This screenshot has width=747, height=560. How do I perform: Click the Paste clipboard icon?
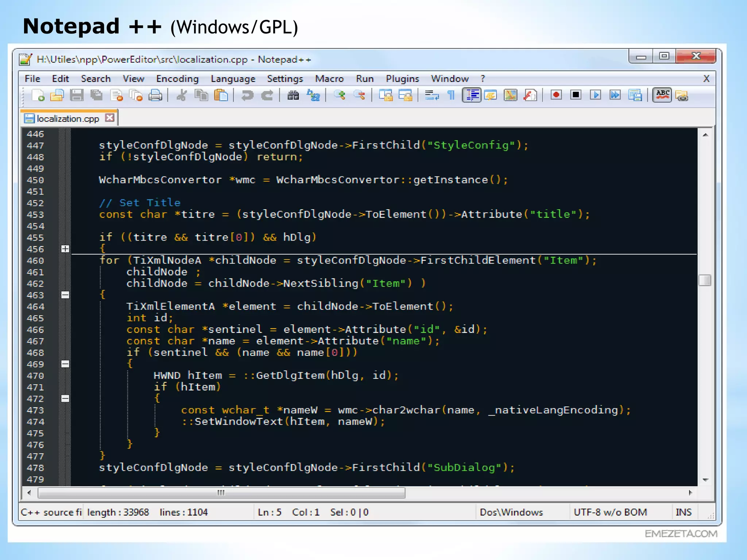tap(221, 96)
